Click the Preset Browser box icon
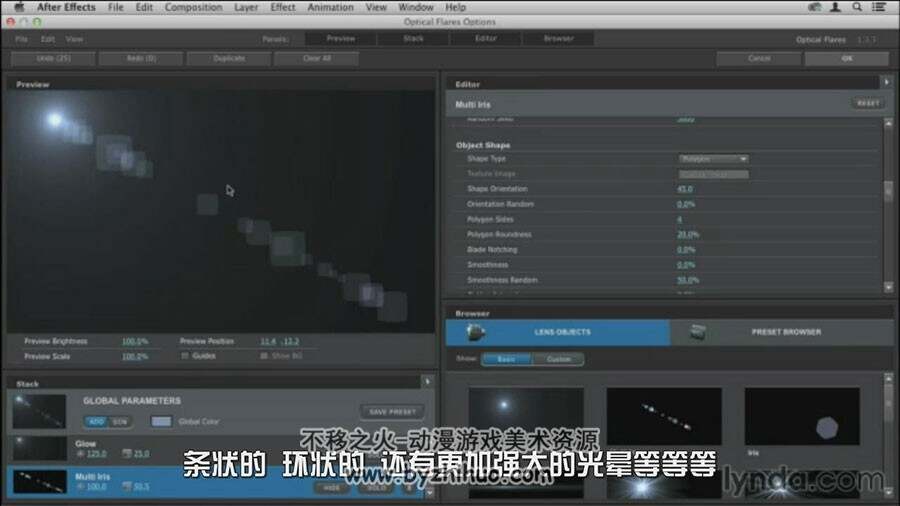The width and height of the screenshot is (900, 506). click(697, 332)
